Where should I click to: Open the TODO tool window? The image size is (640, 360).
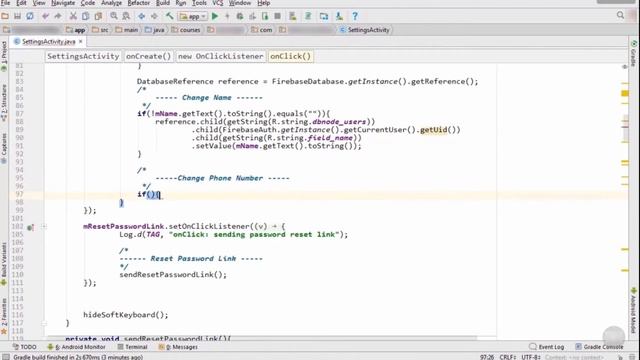click(24, 347)
